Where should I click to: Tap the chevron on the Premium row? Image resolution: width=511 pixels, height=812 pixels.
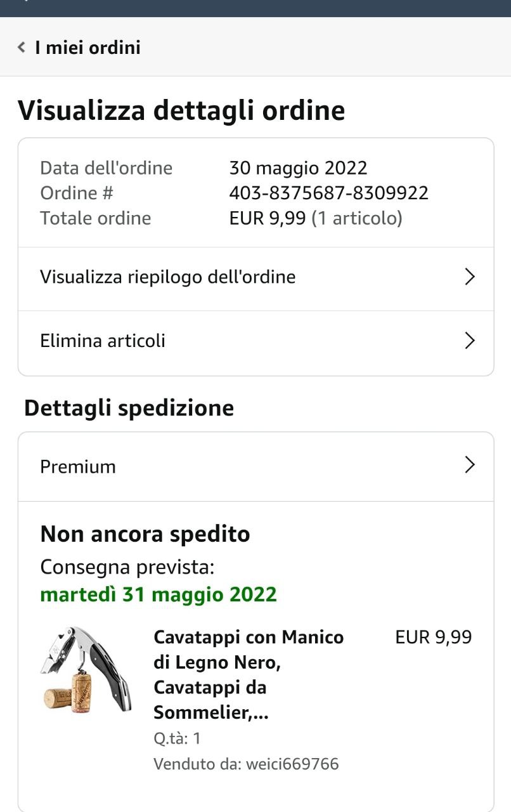[x=470, y=465]
